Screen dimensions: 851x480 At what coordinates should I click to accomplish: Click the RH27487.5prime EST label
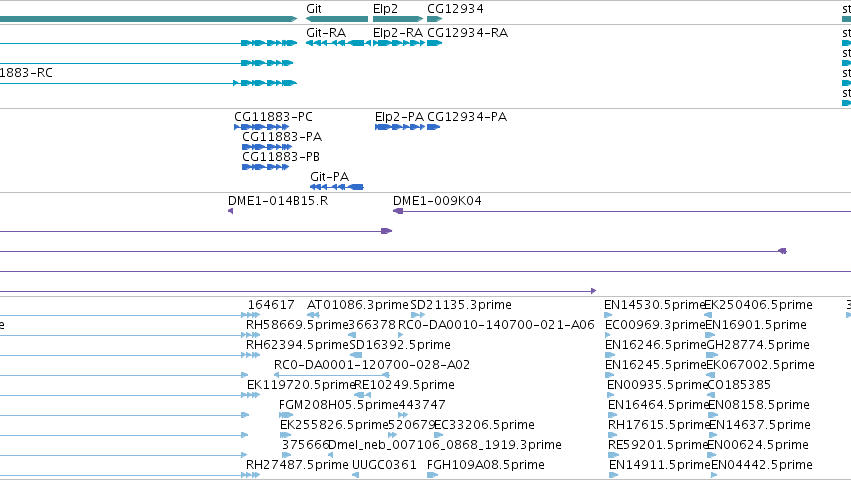click(x=297, y=465)
